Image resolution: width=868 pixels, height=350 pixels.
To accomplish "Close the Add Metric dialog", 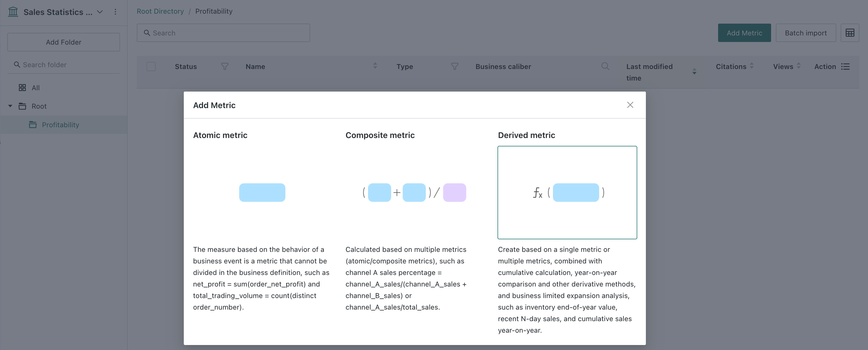I will click(630, 105).
